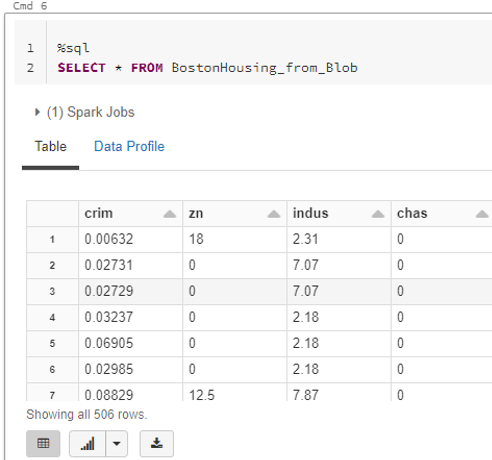492x460 pixels.
Task: Download the query results
Action: coord(157,443)
